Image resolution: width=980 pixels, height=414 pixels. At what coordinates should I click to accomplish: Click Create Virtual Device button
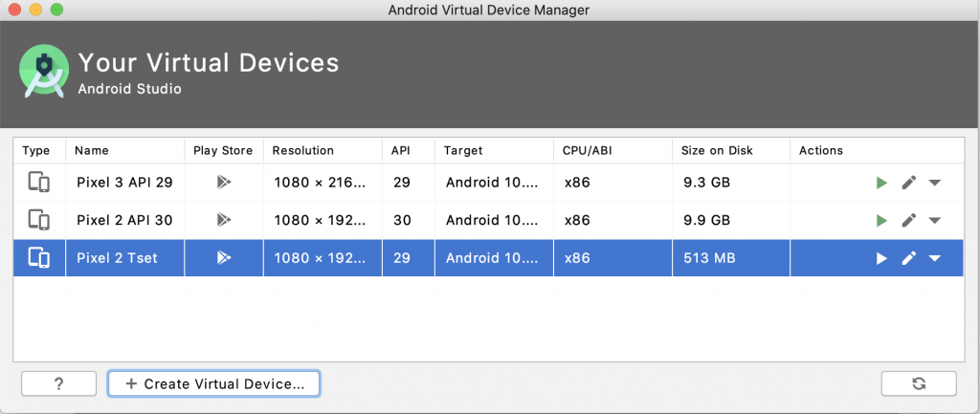[213, 383]
